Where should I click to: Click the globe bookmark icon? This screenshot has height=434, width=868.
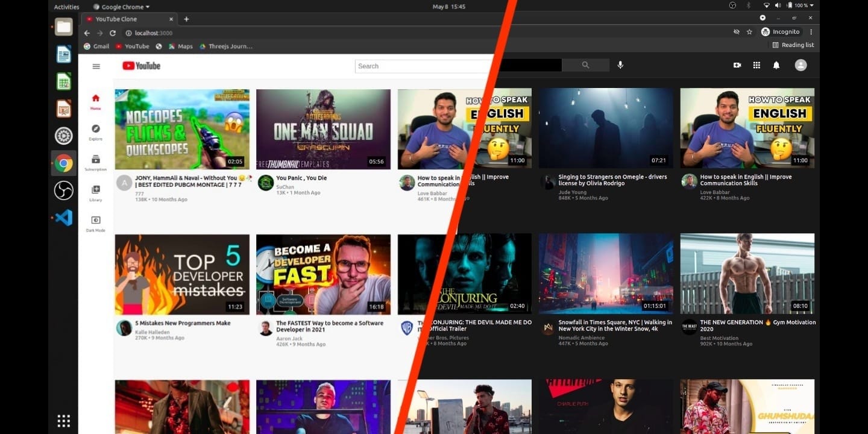pos(159,46)
